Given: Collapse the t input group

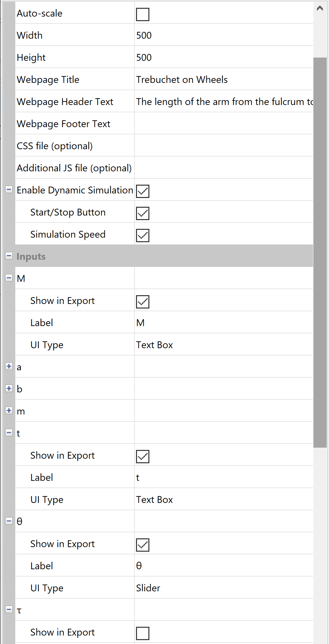Looking at the screenshot, I should coord(9,433).
